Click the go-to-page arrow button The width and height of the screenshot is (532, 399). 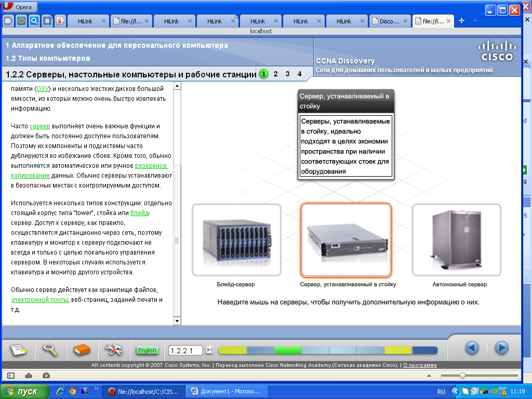click(x=210, y=350)
